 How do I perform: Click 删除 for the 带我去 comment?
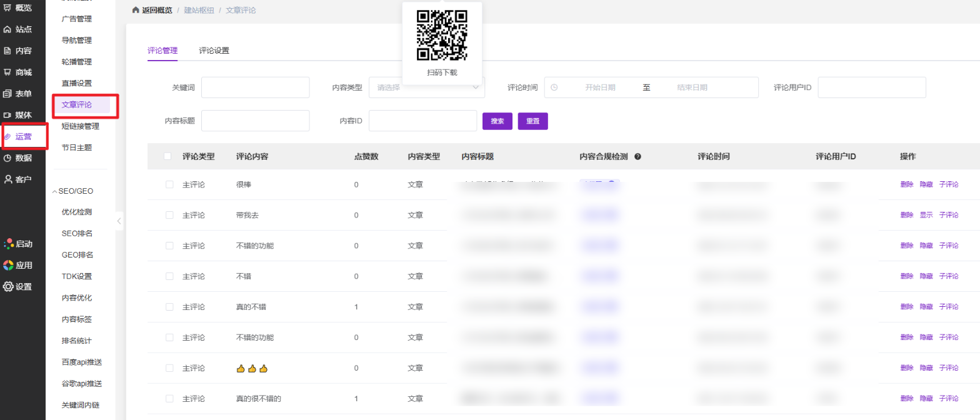pos(906,215)
